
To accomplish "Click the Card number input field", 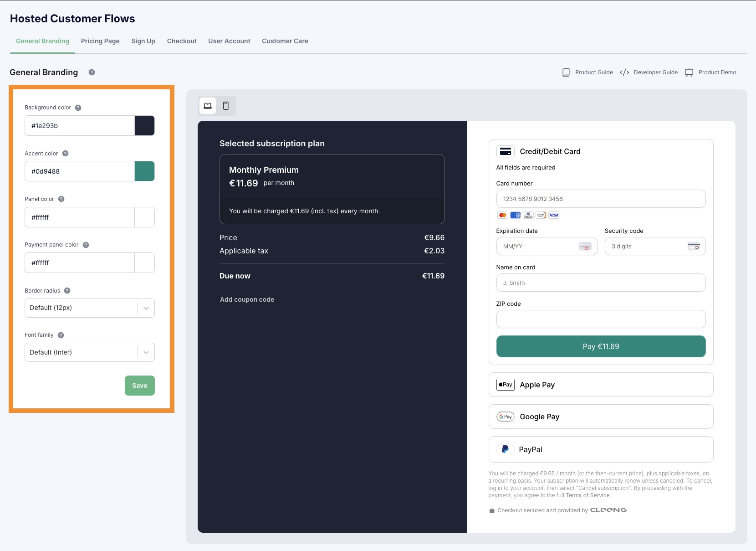I will (x=601, y=199).
